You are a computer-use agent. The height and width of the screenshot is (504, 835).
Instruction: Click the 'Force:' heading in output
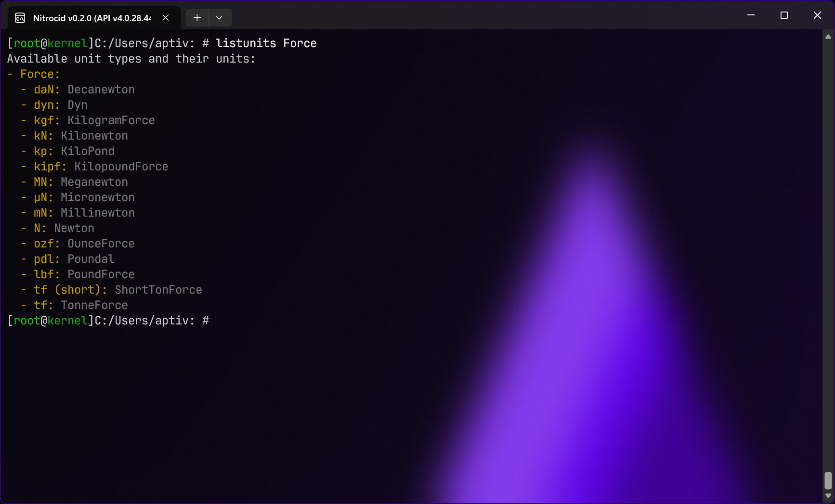point(40,74)
